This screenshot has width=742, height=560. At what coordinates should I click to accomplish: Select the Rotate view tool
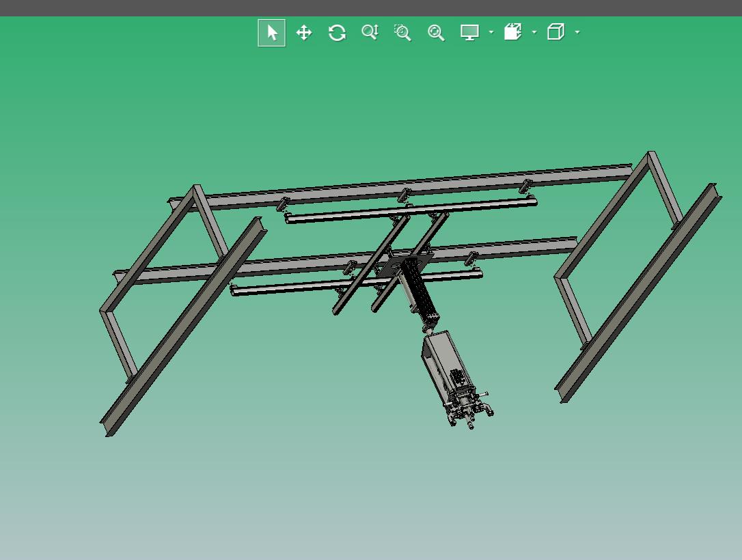[337, 33]
